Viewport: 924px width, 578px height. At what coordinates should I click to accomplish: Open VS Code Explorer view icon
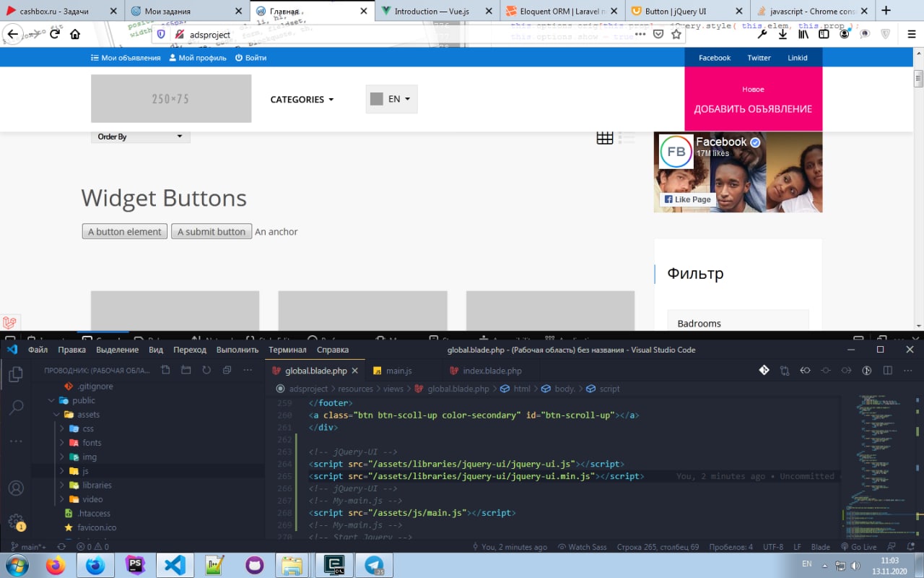click(x=15, y=374)
